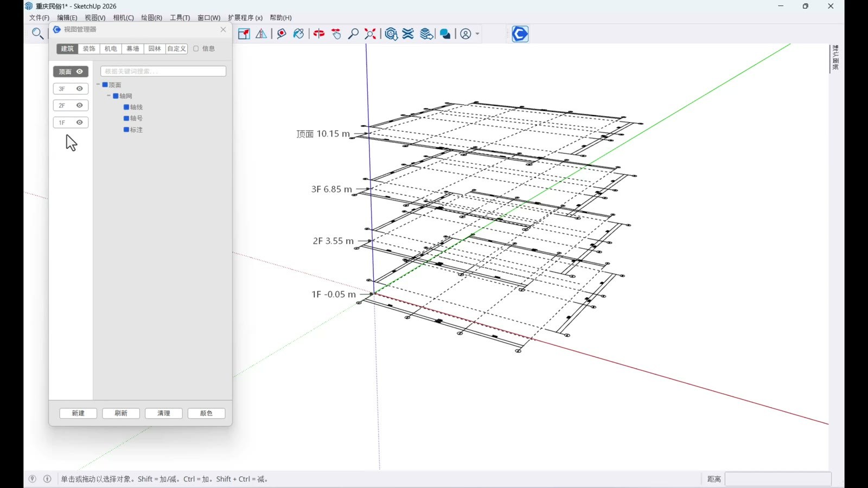Image resolution: width=868 pixels, height=488 pixels.
Task: Focus the keyword search field in panel
Action: (163, 71)
